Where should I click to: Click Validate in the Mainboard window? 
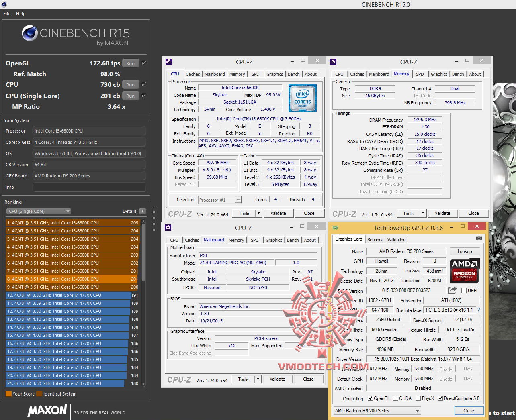pyautogui.click(x=277, y=379)
